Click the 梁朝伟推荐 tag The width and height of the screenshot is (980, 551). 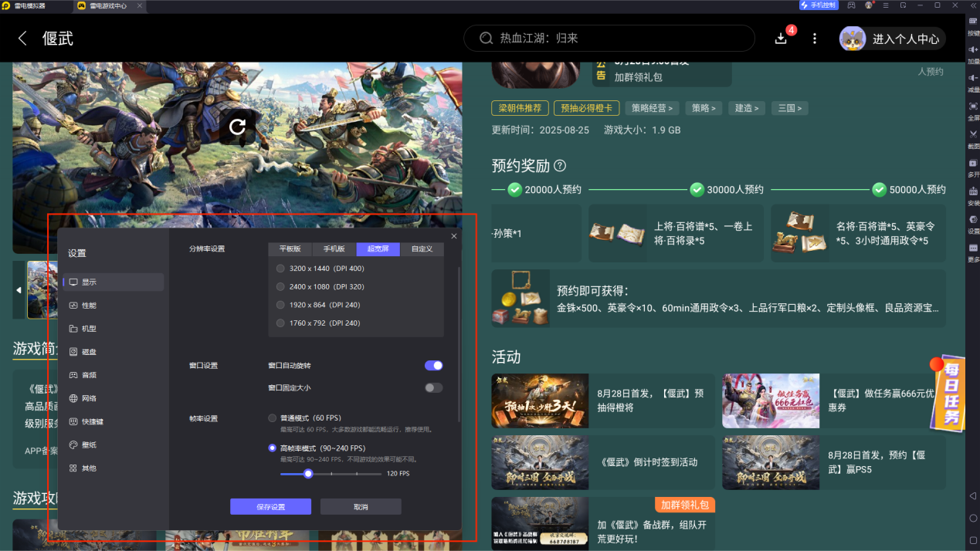[x=521, y=108]
